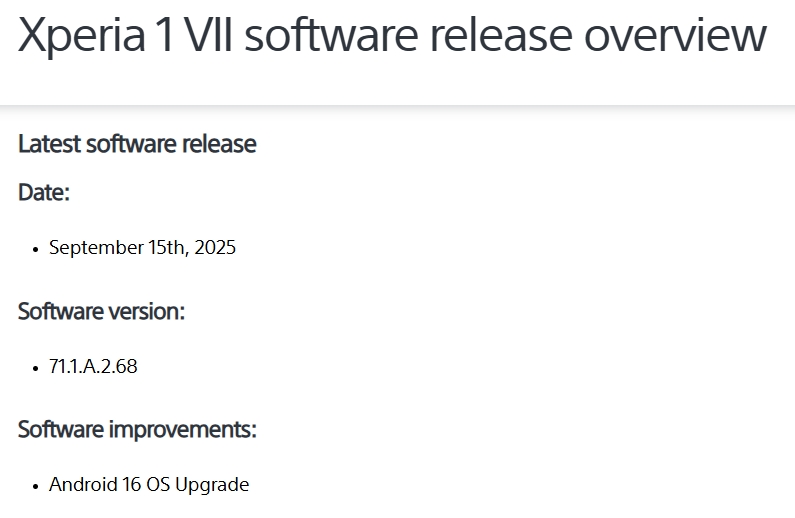This screenshot has width=795, height=518.
Task: Click the word Android in the last item
Action: pos(84,484)
